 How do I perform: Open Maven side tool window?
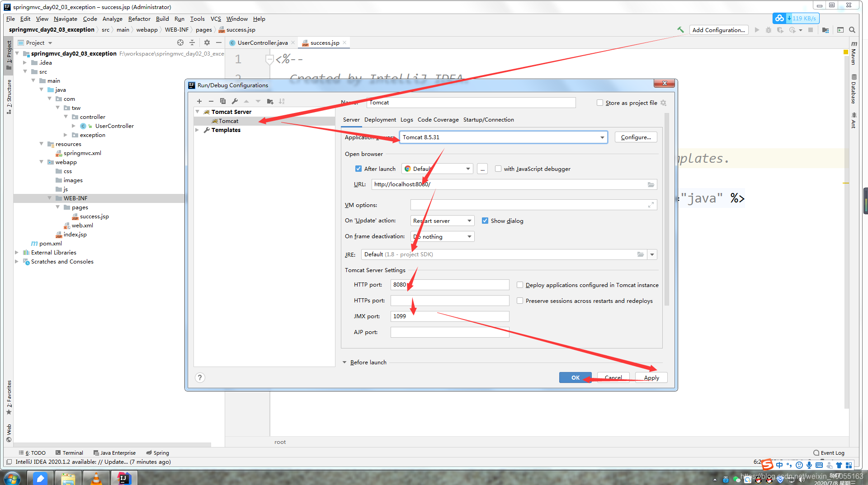(854, 53)
